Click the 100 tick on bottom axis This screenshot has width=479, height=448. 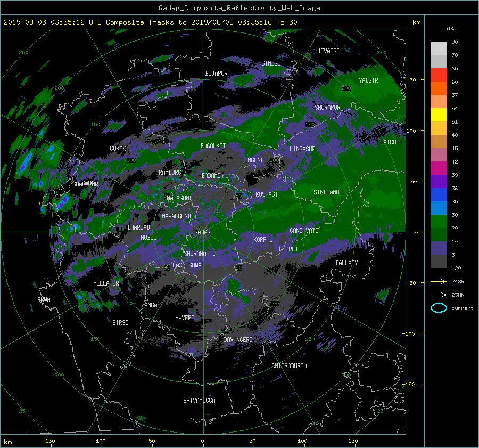302,441
